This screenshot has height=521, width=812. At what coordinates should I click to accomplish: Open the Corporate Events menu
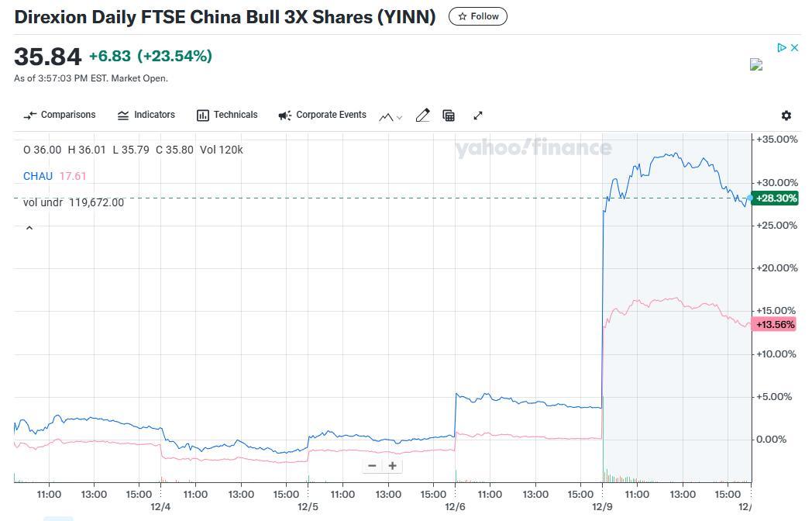[322, 115]
